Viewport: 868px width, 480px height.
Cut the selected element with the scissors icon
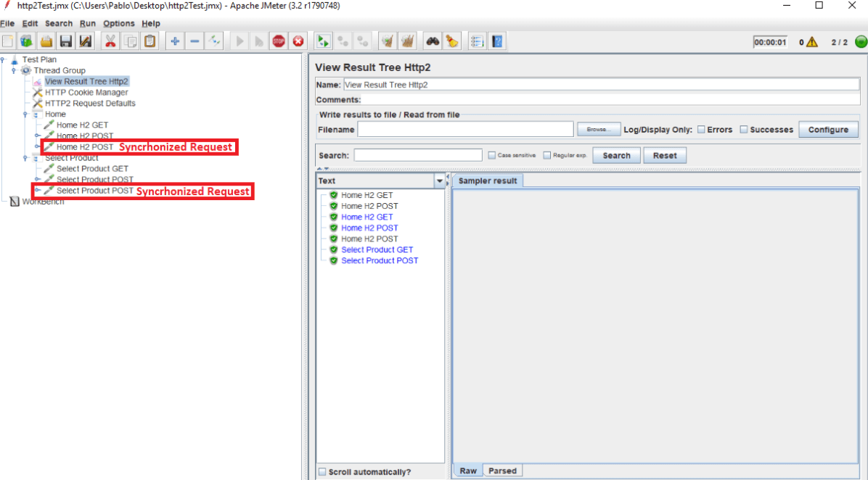[110, 41]
